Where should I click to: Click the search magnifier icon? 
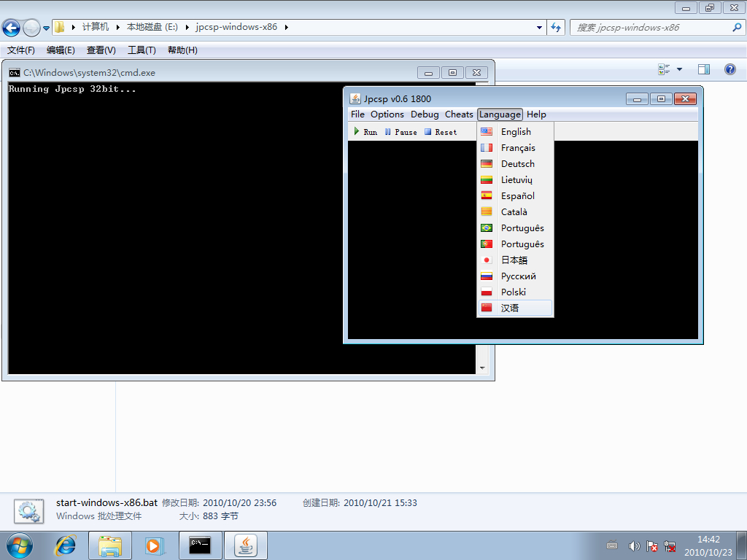[737, 28]
